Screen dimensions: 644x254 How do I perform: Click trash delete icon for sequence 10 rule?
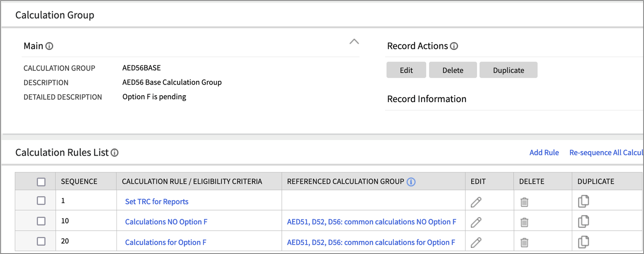pos(524,222)
